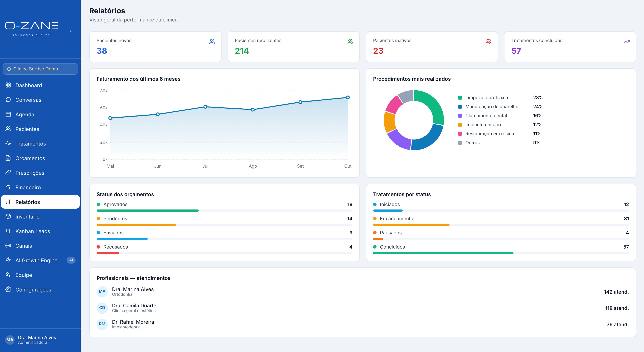This screenshot has height=352, width=644.
Task: Open the Dashboard menu item
Action: (x=40, y=85)
